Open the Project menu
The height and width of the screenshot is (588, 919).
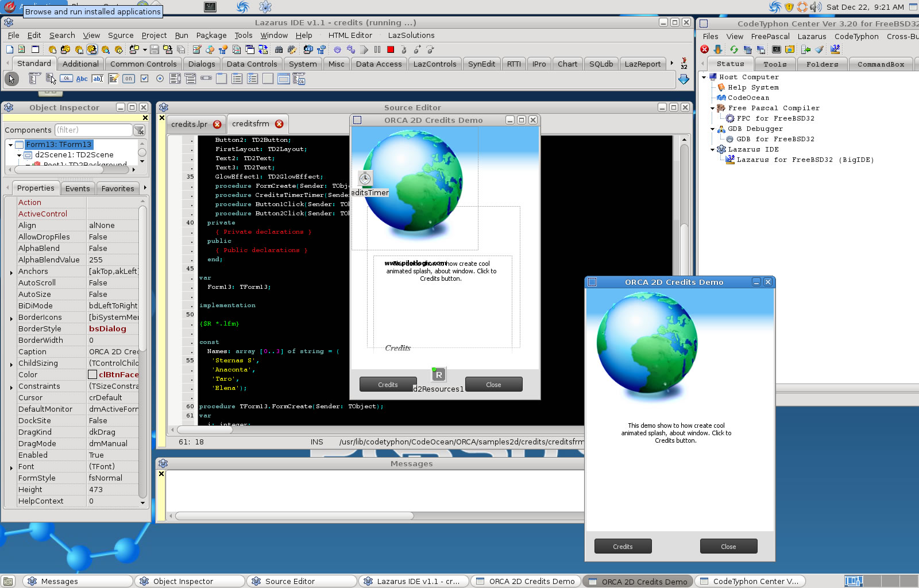[154, 35]
